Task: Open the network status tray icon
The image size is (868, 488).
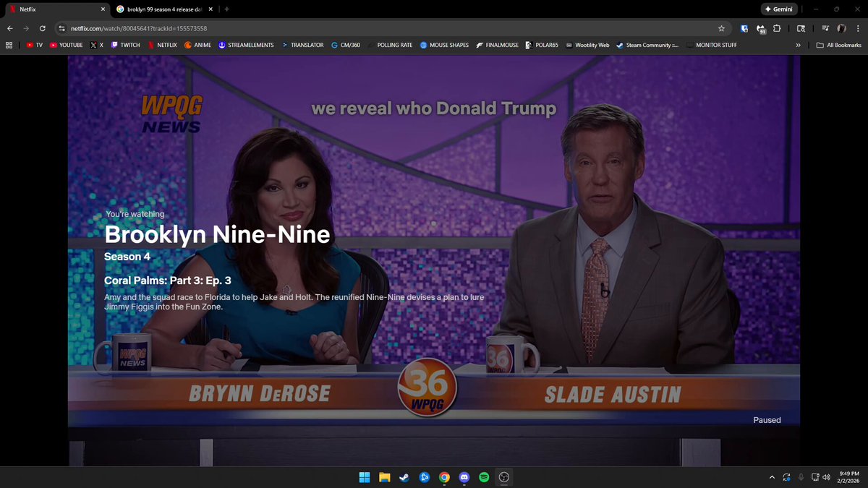Action: tap(815, 477)
